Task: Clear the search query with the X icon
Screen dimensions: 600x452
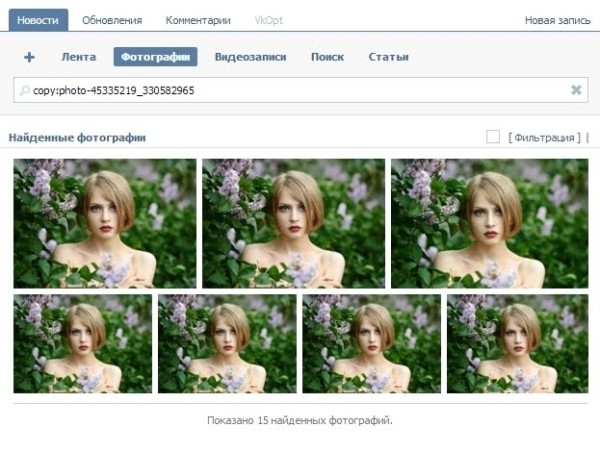Action: (576, 90)
